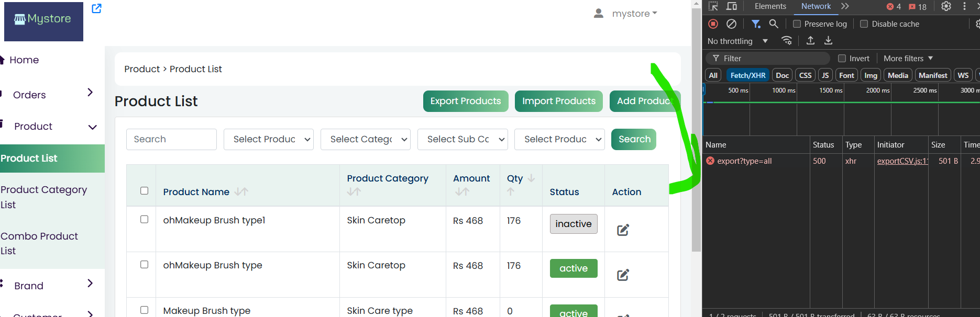Toggle DevTools device toolbar icon
This screenshot has height=317, width=980.
click(x=732, y=6)
